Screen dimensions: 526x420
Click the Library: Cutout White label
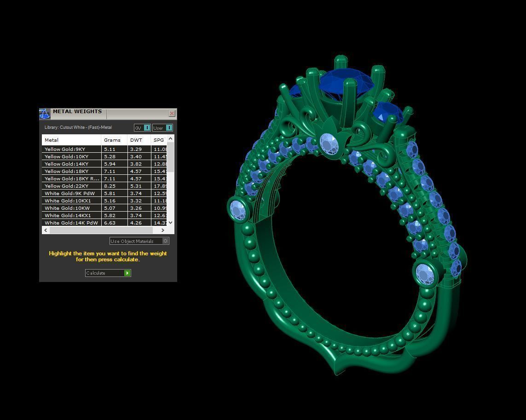[78, 127]
